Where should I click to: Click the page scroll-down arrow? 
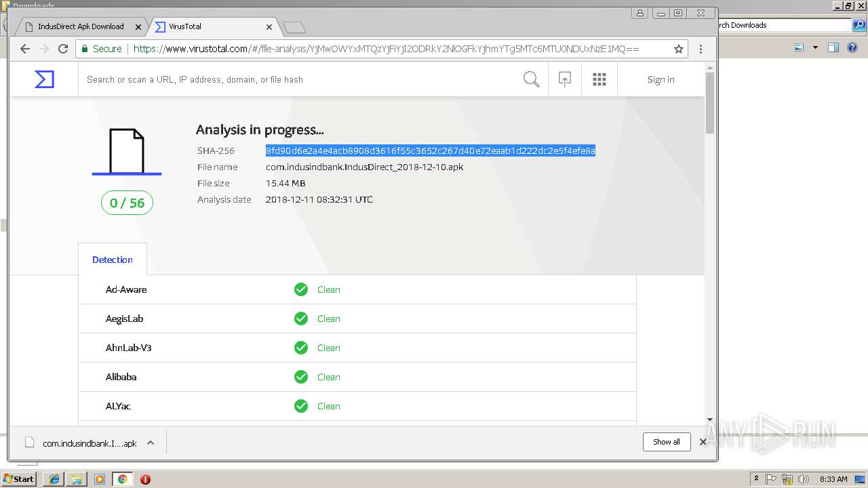tap(710, 420)
